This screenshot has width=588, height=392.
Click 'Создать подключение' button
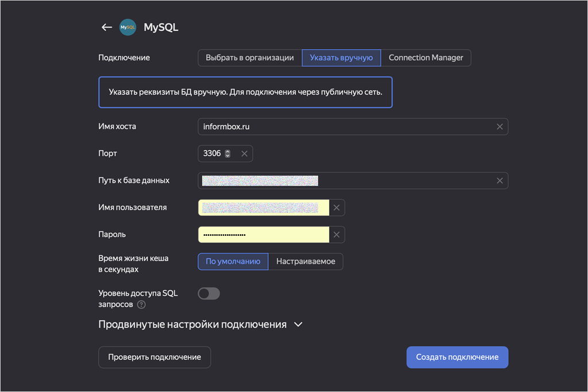click(x=457, y=357)
